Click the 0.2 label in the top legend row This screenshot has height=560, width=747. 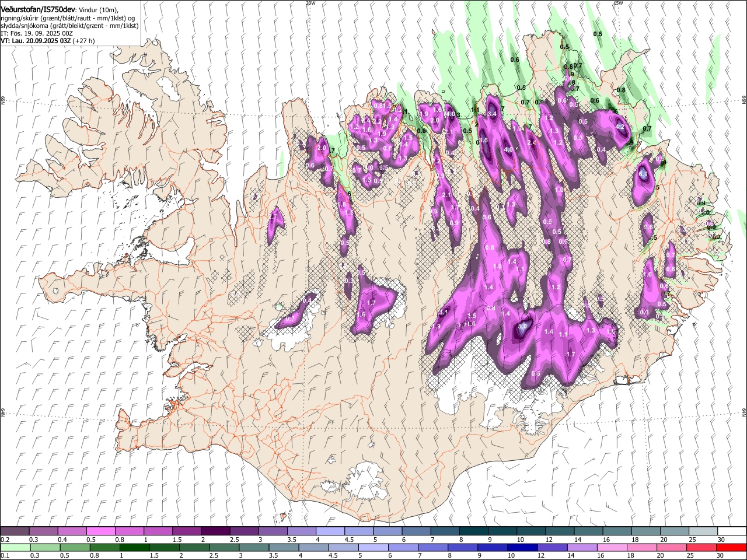4,540
